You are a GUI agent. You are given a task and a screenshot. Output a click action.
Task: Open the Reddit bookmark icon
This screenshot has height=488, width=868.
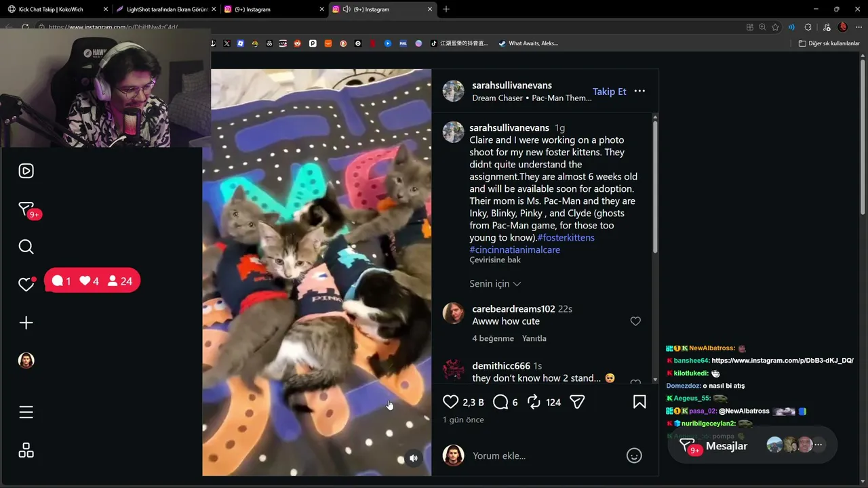[298, 43]
